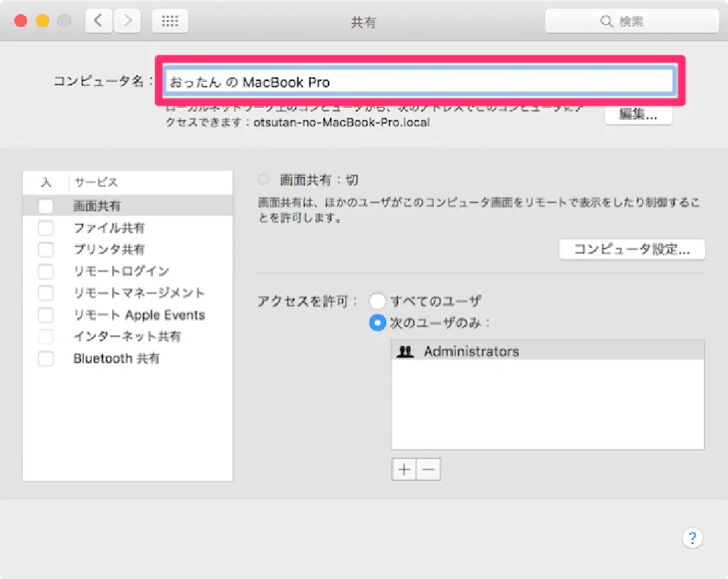Show all preferences grid icon
The height and width of the screenshot is (579, 728).
[170, 21]
